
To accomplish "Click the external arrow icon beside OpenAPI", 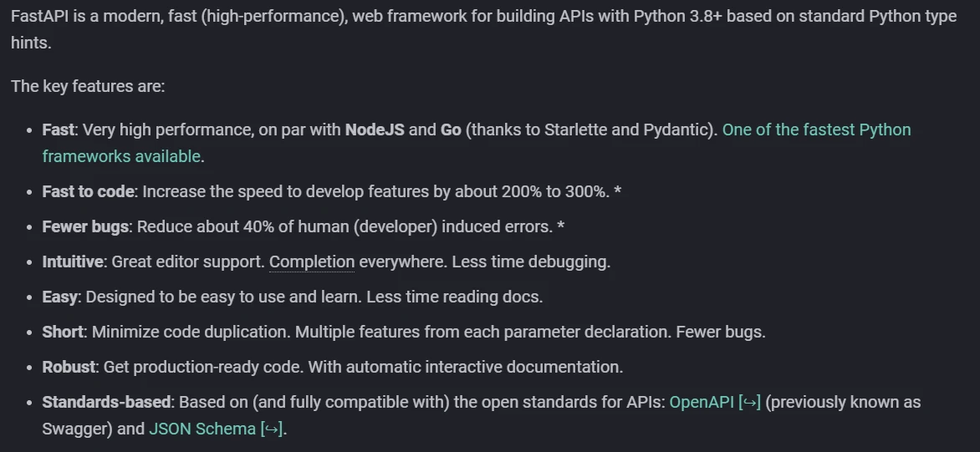I will click(x=749, y=403).
